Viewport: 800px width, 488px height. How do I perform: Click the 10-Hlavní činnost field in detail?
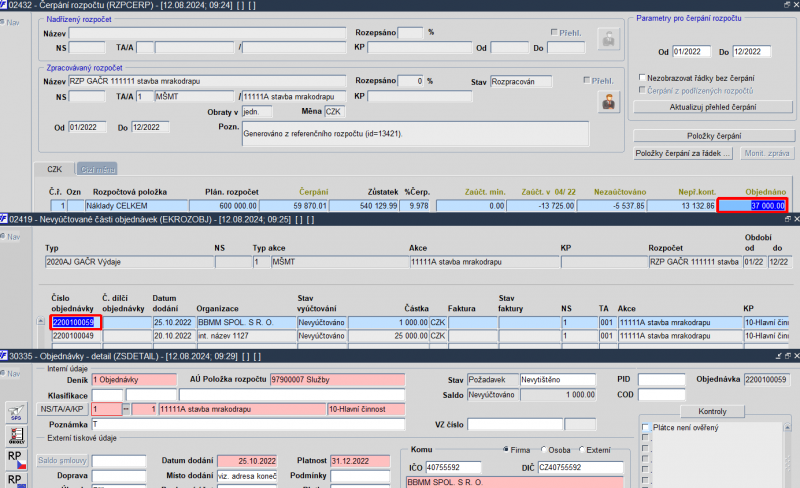[x=366, y=409]
